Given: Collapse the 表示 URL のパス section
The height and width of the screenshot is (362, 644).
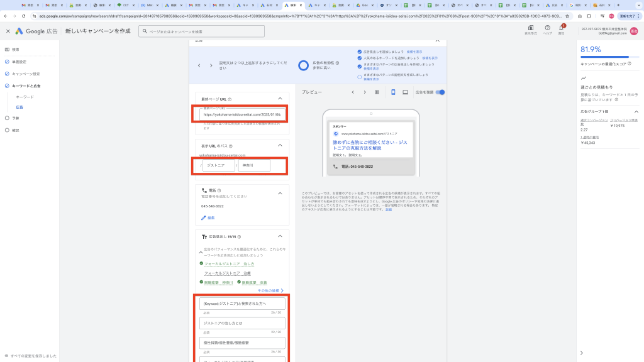Looking at the screenshot, I should tap(280, 145).
